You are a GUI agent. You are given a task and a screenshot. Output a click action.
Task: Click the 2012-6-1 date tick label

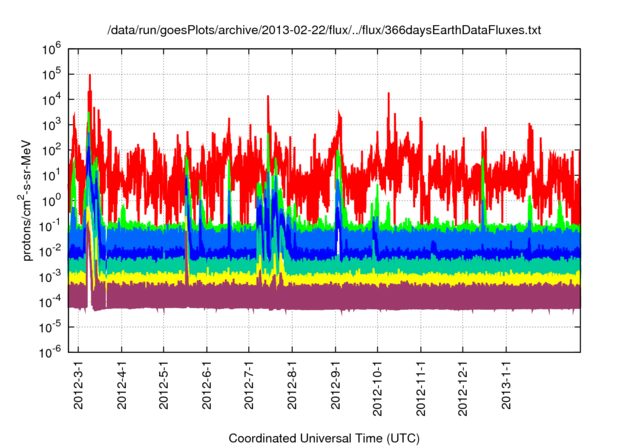click(207, 383)
